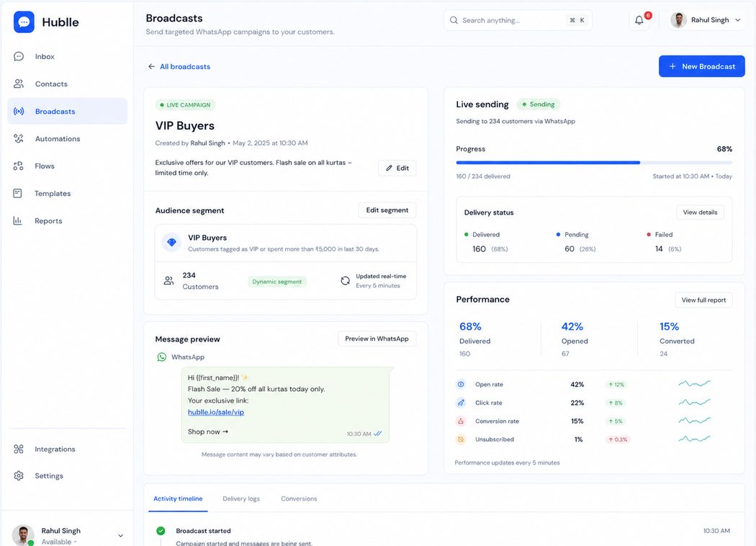
Task: Click the LIVE CAMPAIGN status badge
Action: tap(185, 104)
